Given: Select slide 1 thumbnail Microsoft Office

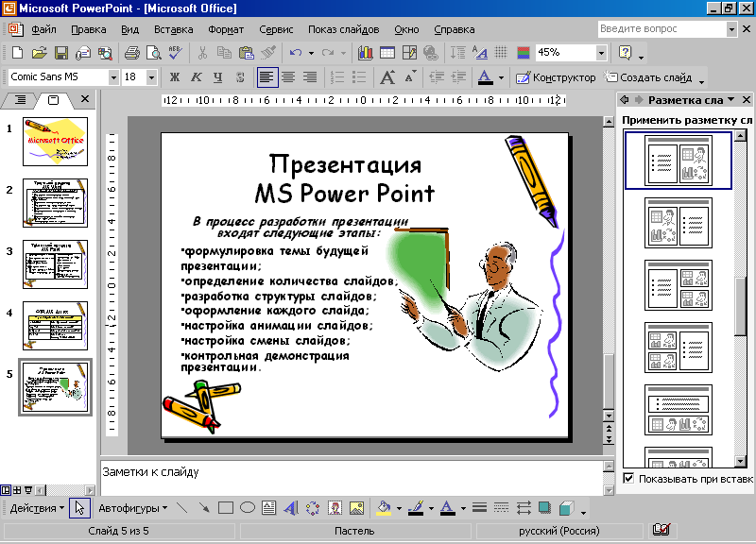Looking at the screenshot, I should coord(56,142).
